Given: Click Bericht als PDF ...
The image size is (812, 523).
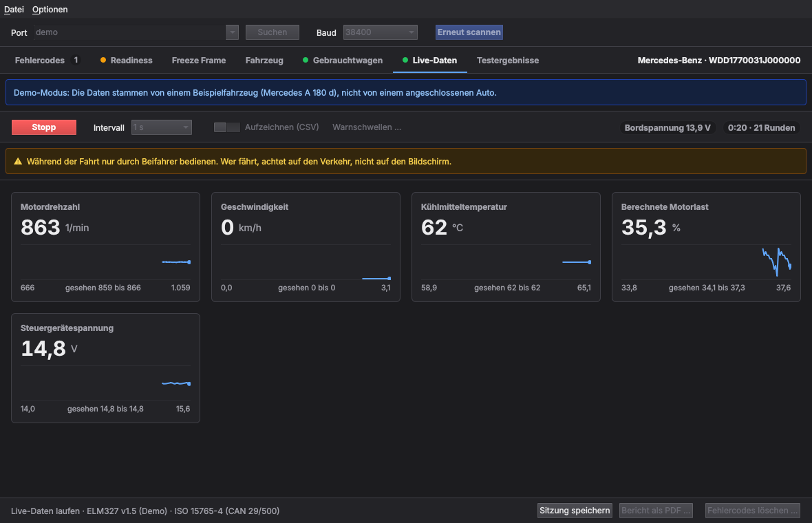Looking at the screenshot, I should click(656, 511).
